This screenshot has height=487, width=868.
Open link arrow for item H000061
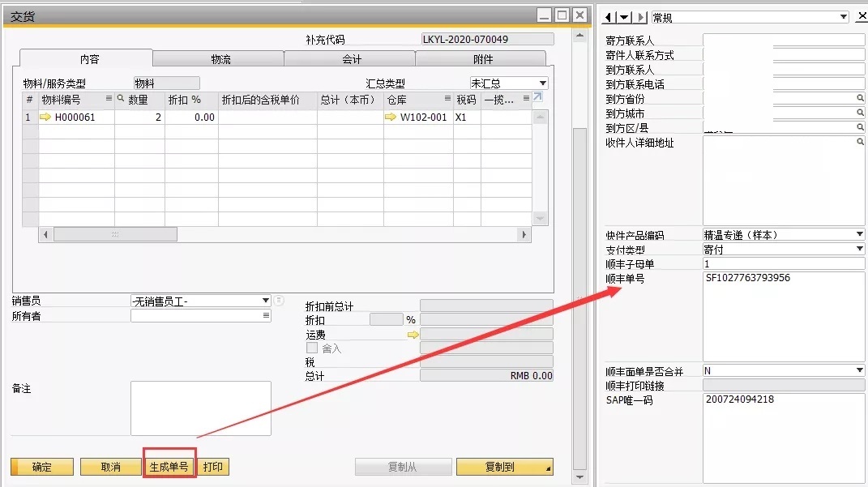pos(45,117)
